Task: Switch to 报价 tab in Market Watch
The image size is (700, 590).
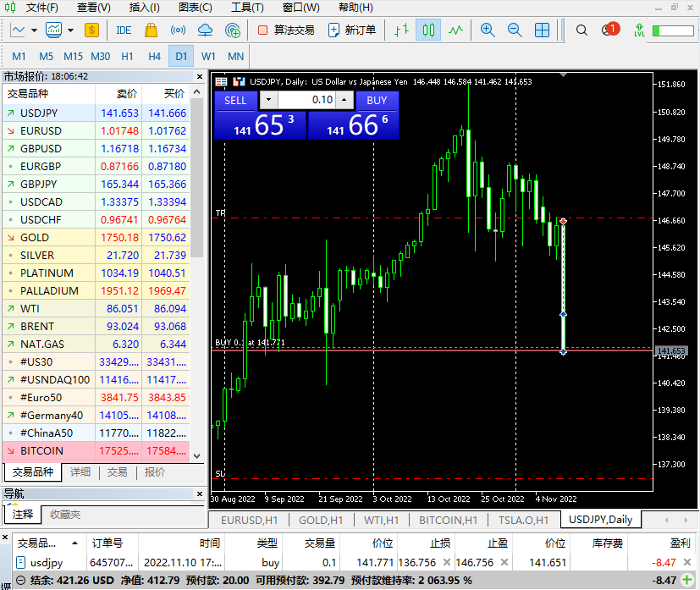Action: click(155, 472)
